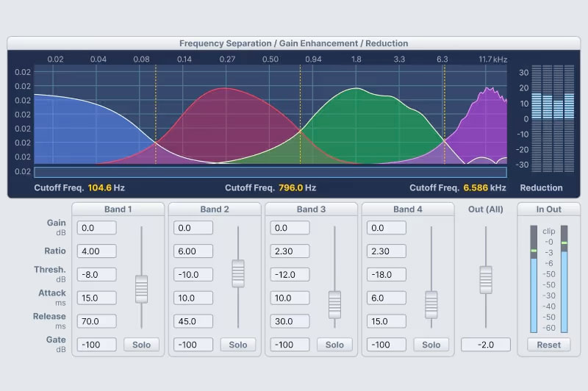The height and width of the screenshot is (391, 588).
Task: Solo Band 3
Action: [x=334, y=345]
